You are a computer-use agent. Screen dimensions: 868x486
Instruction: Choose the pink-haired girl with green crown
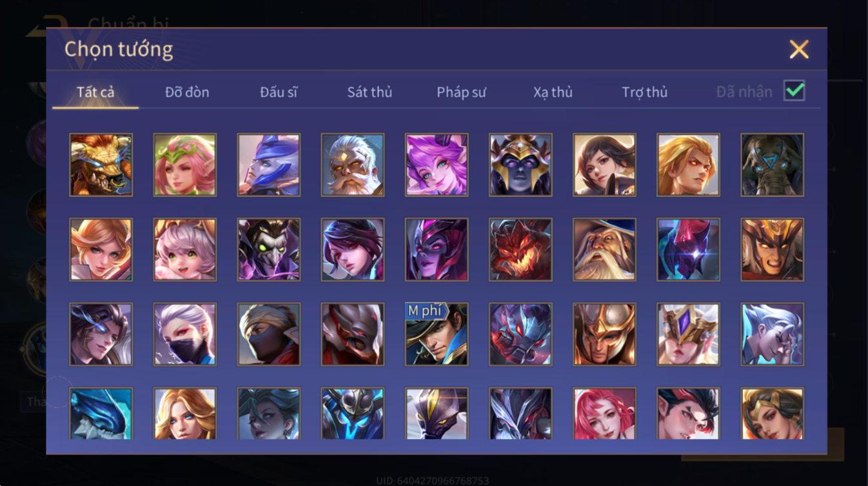(185, 165)
